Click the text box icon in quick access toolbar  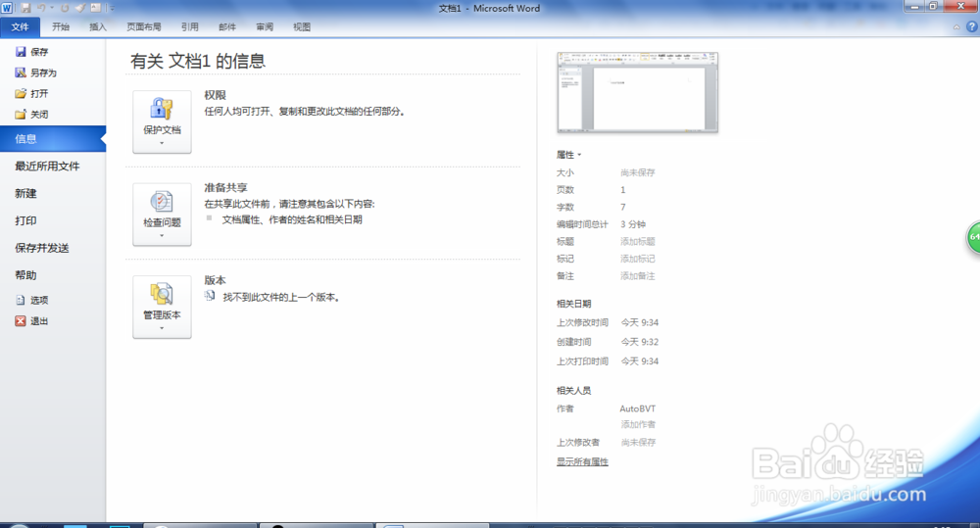coord(96,8)
